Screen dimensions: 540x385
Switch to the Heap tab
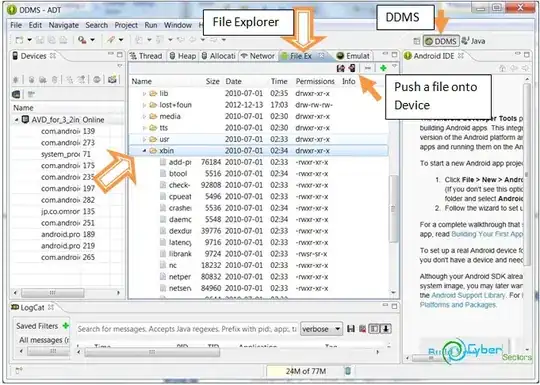183,56
